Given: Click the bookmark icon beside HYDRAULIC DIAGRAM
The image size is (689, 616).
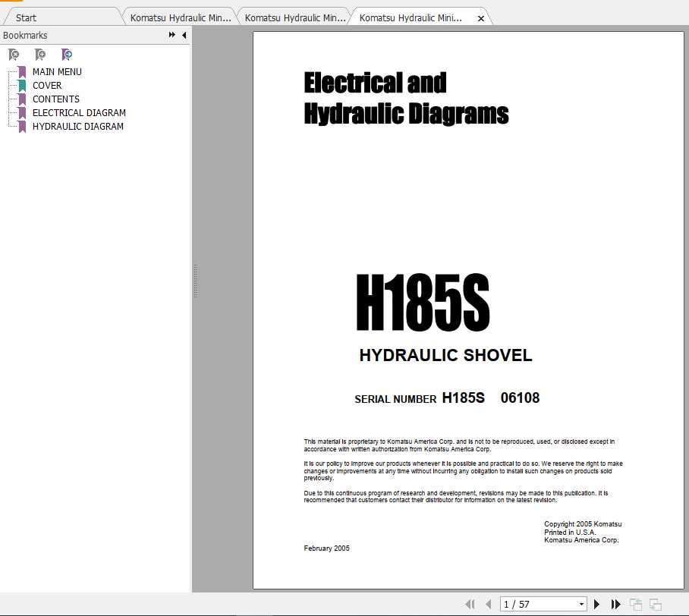Looking at the screenshot, I should [x=22, y=127].
